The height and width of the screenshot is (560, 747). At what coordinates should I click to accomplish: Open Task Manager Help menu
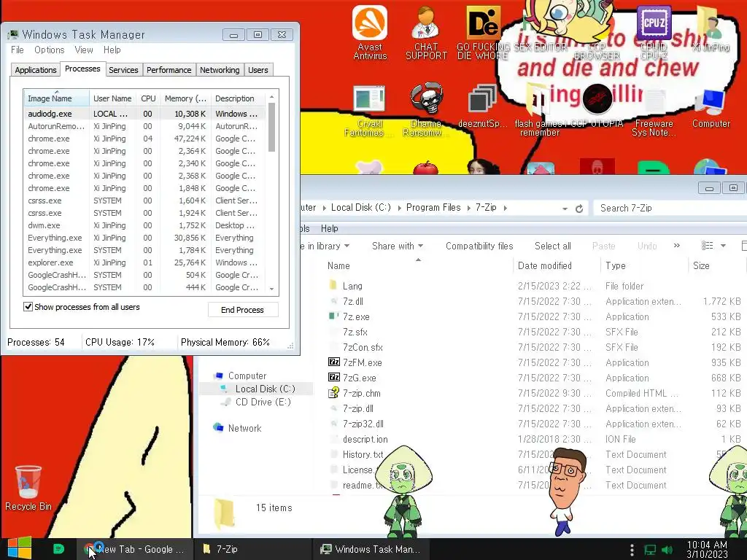tap(112, 50)
